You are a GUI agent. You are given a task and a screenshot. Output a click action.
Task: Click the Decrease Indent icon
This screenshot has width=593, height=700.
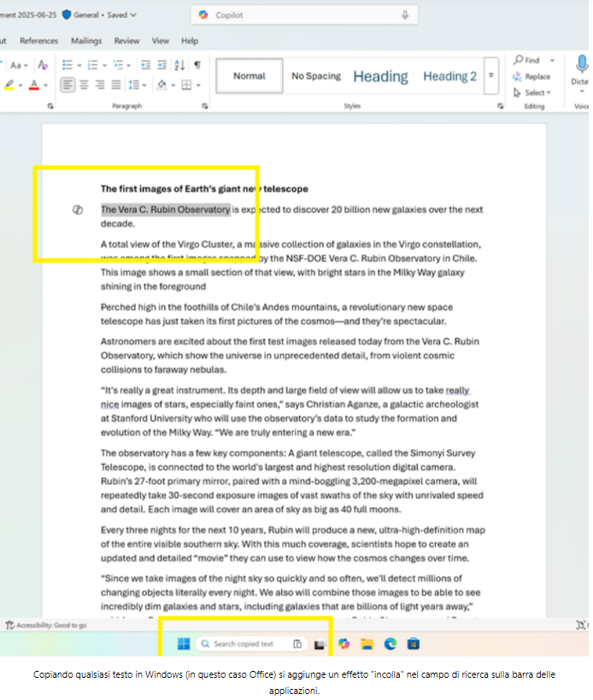(146, 65)
